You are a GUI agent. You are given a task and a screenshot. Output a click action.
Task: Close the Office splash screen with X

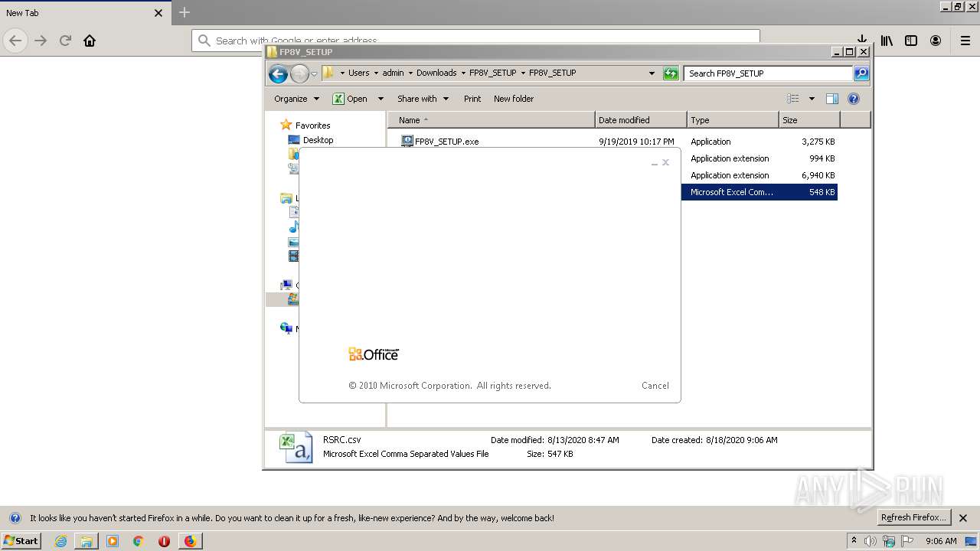[665, 162]
